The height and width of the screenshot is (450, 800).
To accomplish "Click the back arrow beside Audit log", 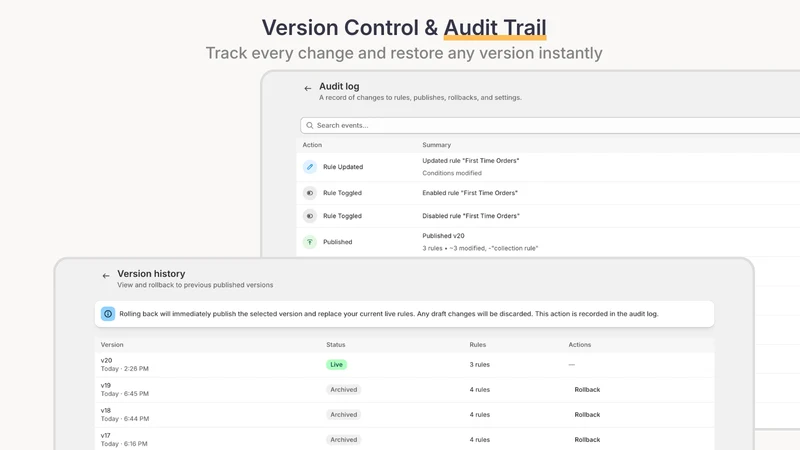I will pyautogui.click(x=308, y=88).
